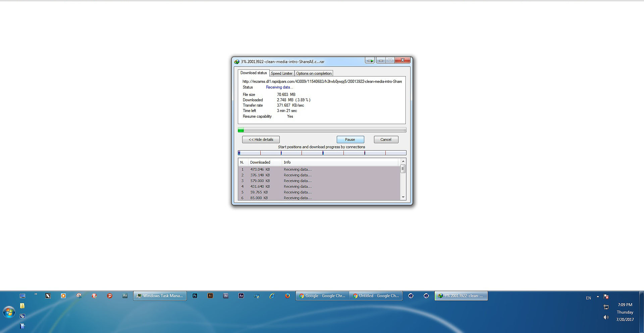The image size is (644, 333).
Task: Click the IDM '3% 20013922-clean' taskbar button
Action: pyautogui.click(x=461, y=296)
